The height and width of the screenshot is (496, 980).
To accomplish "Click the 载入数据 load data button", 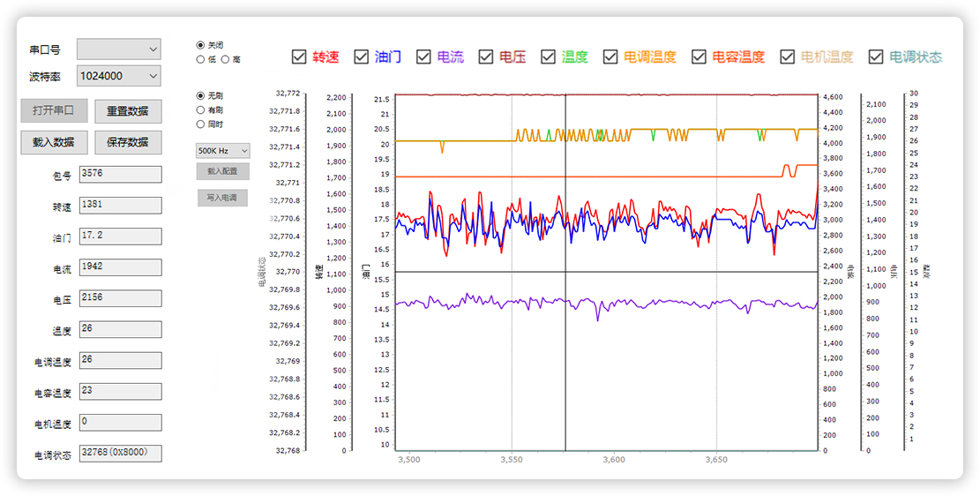I will [54, 142].
